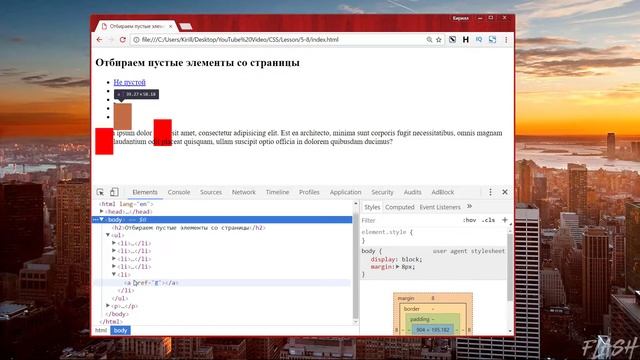Click the 'Не пустой' link
The width and height of the screenshot is (640, 360).
click(x=129, y=82)
